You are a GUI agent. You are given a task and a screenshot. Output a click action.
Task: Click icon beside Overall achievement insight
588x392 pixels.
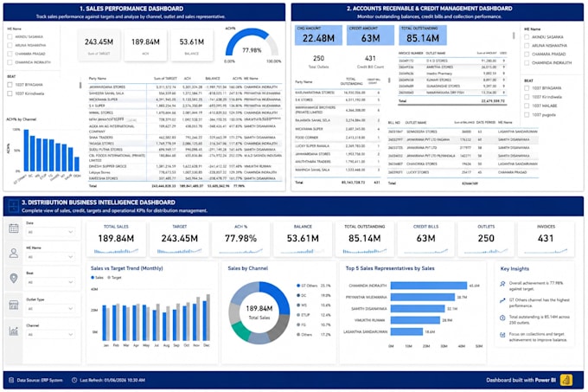(x=502, y=284)
